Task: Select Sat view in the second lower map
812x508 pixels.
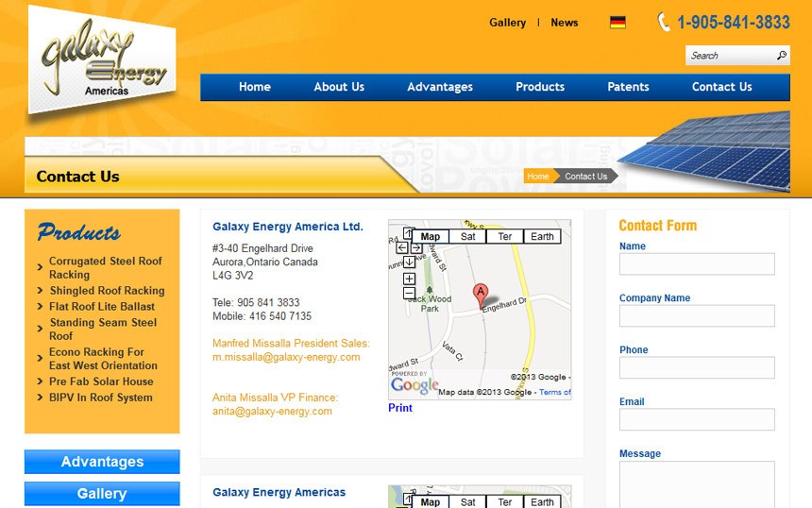Action: point(467,501)
